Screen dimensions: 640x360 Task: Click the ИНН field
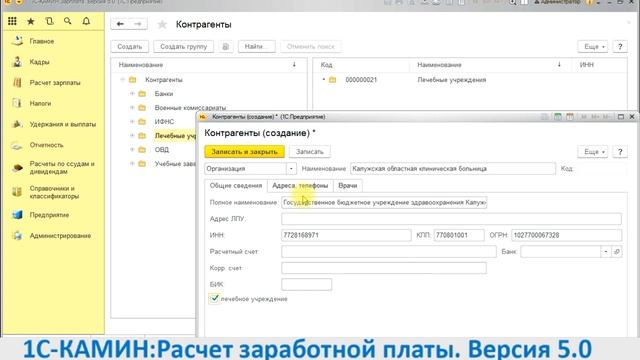[346, 235]
